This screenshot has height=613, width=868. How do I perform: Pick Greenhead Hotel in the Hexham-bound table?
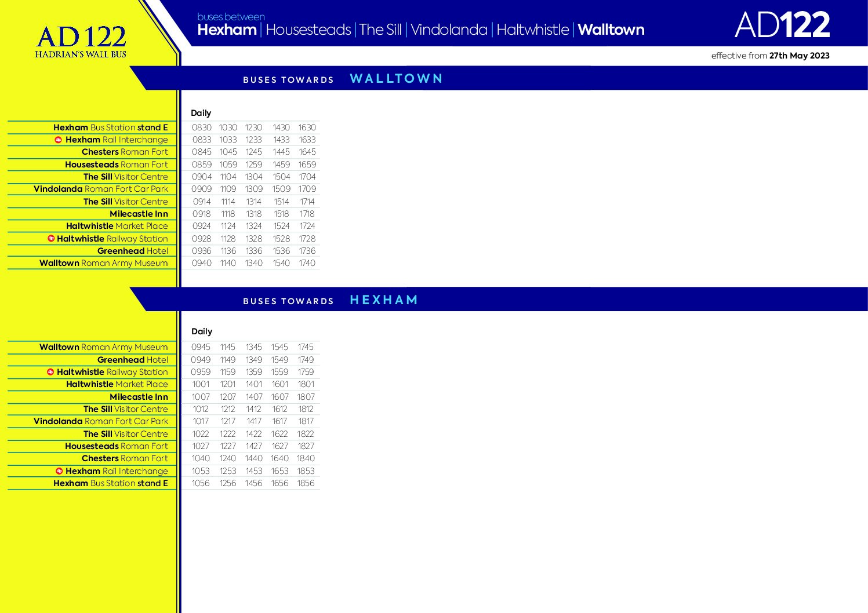coord(133,360)
